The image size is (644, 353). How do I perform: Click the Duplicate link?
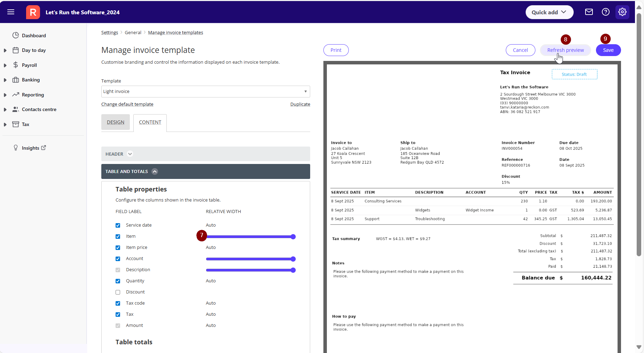point(300,104)
